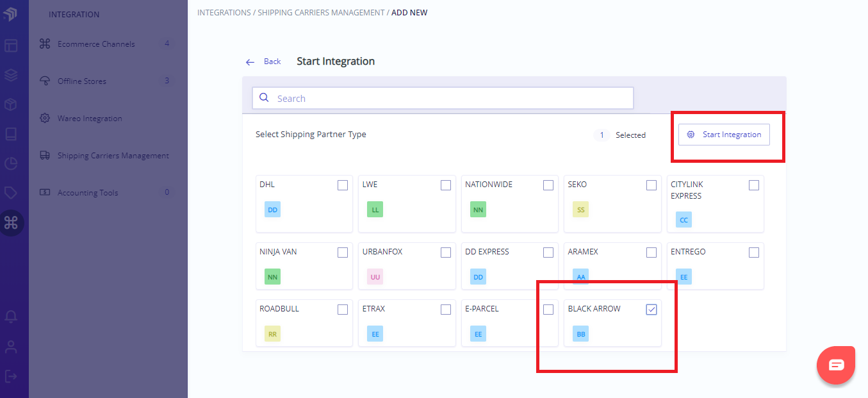
Task: Uncheck the BLACK ARROW checkbox
Action: coord(651,310)
